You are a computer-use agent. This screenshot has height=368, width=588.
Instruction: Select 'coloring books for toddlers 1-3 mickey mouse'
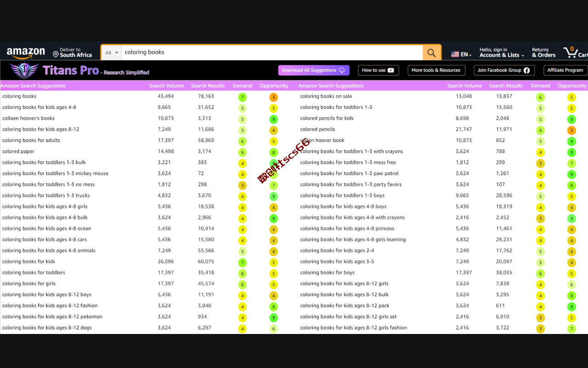pos(55,173)
